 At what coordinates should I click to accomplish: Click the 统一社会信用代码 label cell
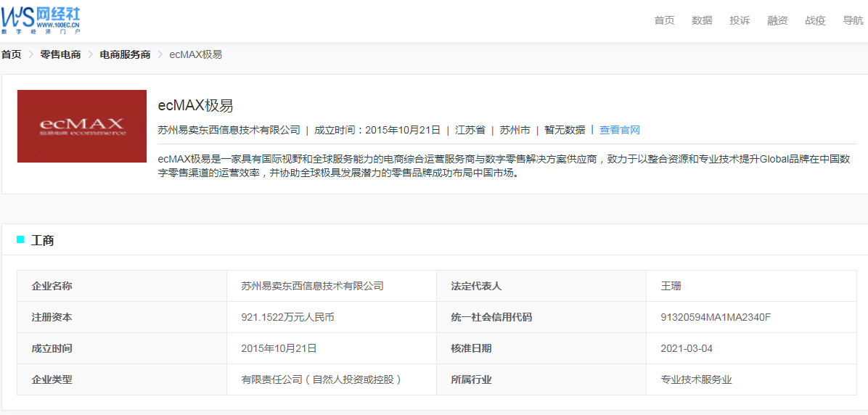coord(541,317)
